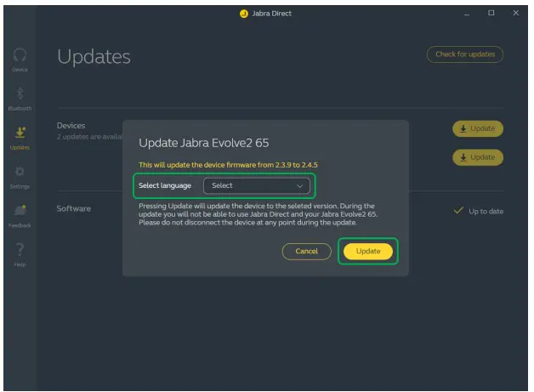Close the Jabra Direct window
The width and height of the screenshot is (534, 392).
[516, 13]
